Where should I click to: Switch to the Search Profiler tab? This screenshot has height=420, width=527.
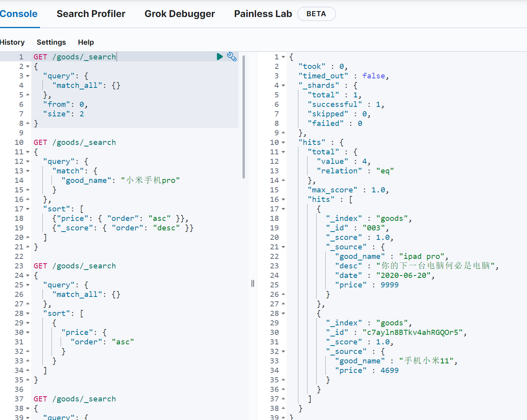point(91,14)
